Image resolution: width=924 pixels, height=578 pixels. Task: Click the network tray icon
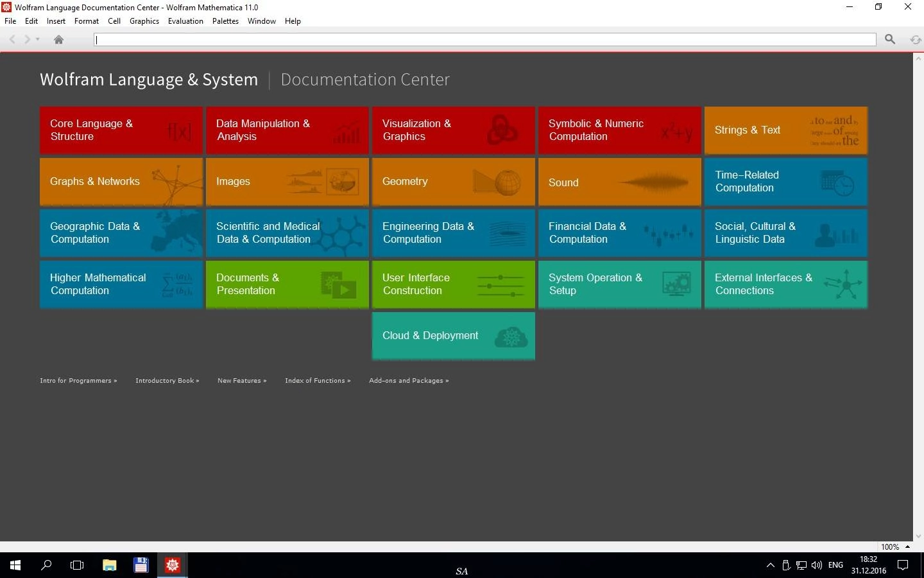pos(801,565)
